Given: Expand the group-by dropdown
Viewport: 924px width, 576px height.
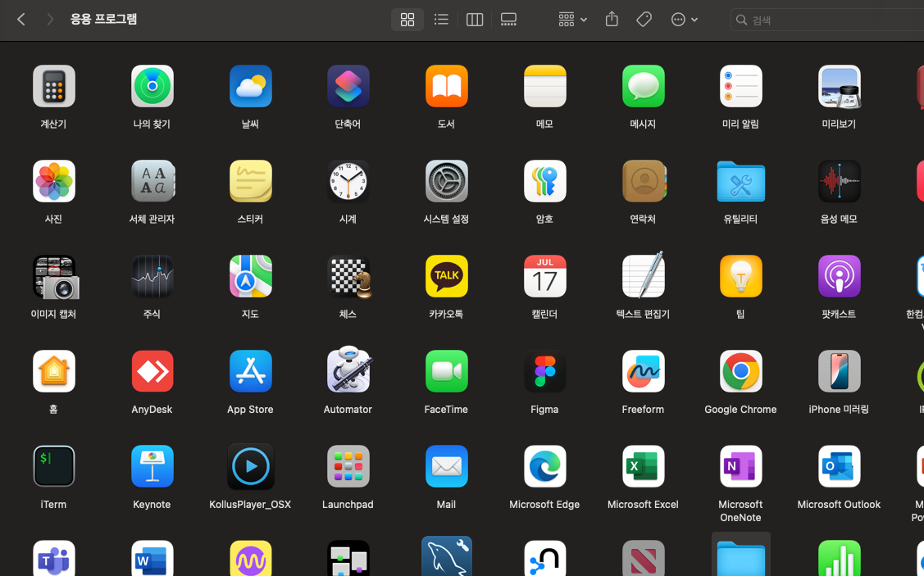Looking at the screenshot, I should coord(573,20).
